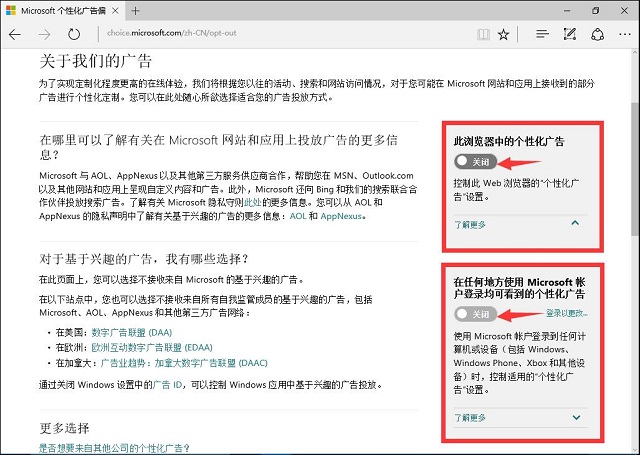Add page to favorites star
This screenshot has width=640, height=455.
(x=504, y=34)
